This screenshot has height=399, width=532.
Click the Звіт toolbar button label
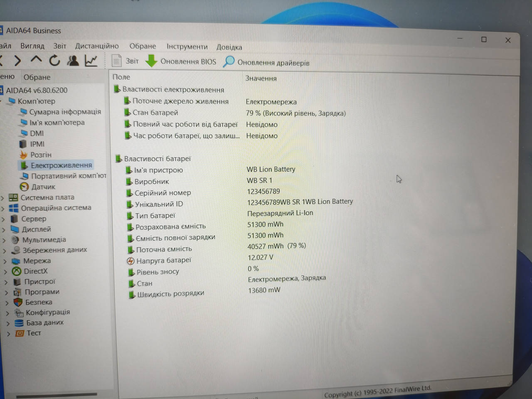tap(132, 61)
